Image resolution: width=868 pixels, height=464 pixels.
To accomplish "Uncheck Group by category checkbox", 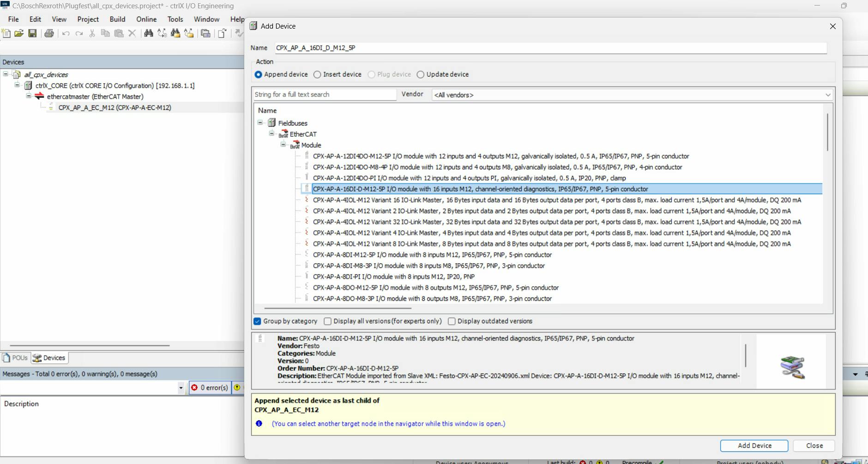I will click(x=257, y=321).
